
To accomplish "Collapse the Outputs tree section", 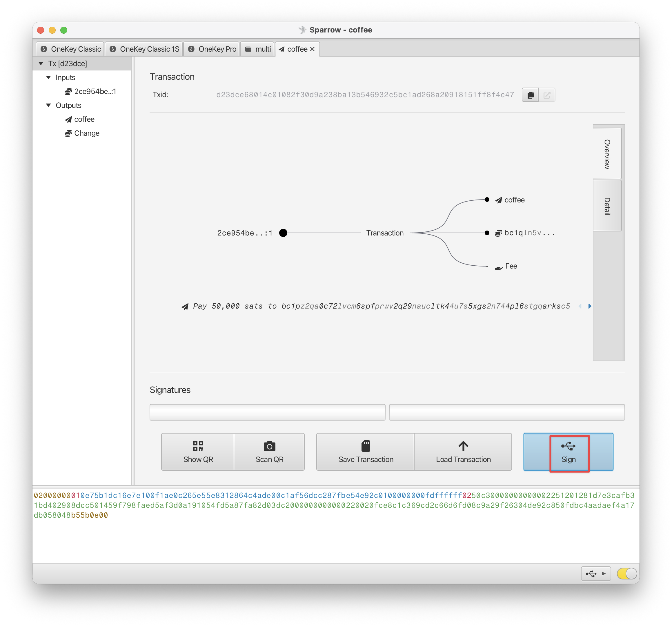I will tap(49, 105).
